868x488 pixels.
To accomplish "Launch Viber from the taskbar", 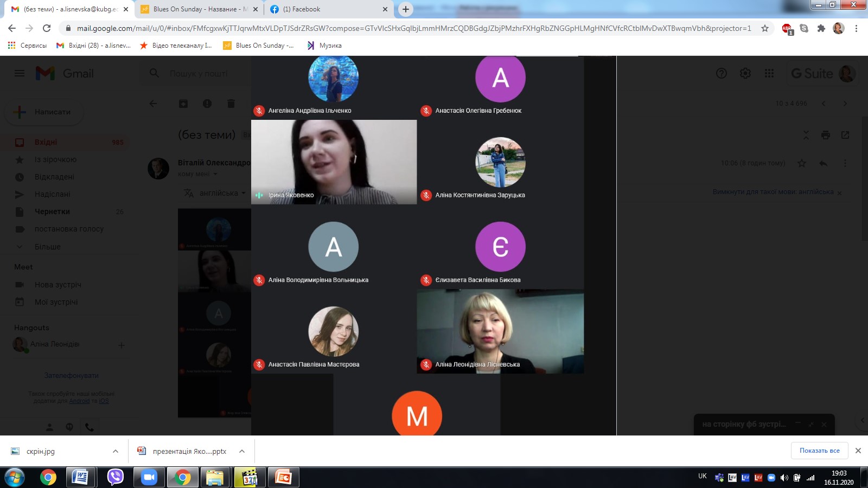I will (x=115, y=477).
